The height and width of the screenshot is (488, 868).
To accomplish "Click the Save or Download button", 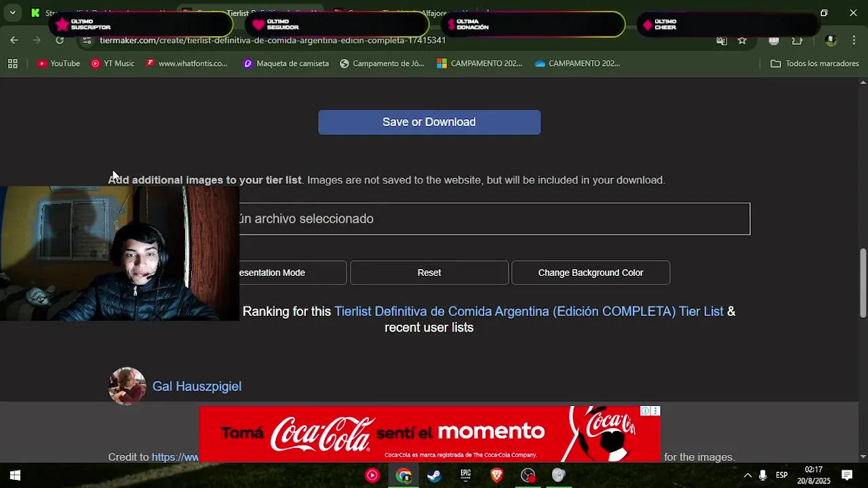I will click(x=429, y=122).
